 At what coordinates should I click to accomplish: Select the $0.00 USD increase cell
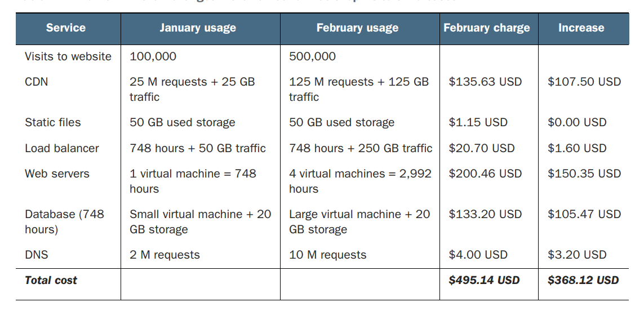coord(577,122)
